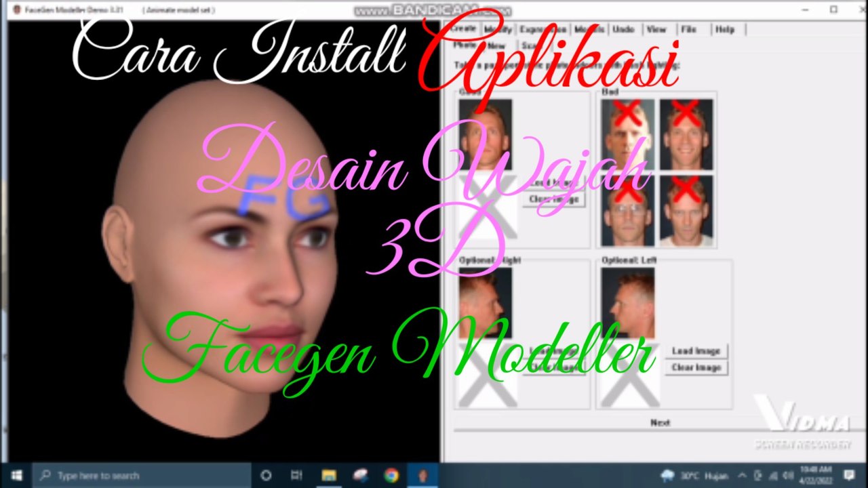Click Clear Image for the front photo

click(x=554, y=199)
